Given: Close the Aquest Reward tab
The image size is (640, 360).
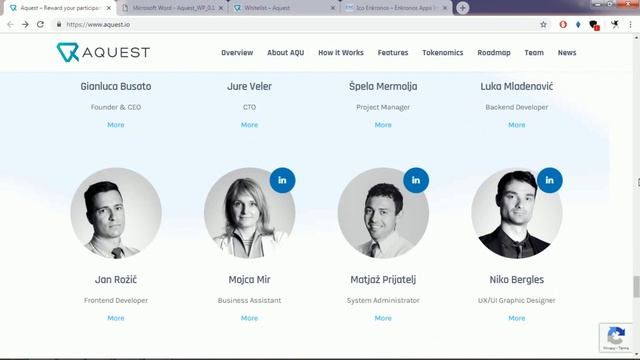Looking at the screenshot, I should [109, 8].
